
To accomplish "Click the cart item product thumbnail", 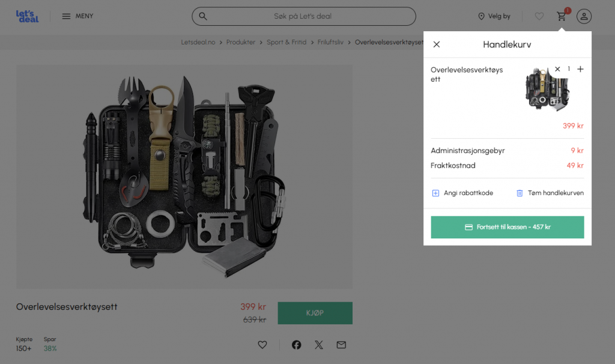I will pyautogui.click(x=547, y=89).
